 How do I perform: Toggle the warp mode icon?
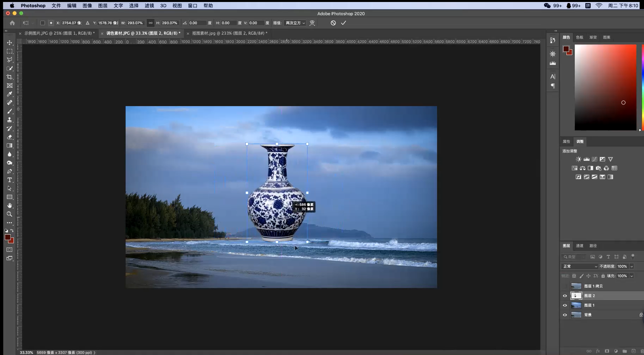pos(312,23)
